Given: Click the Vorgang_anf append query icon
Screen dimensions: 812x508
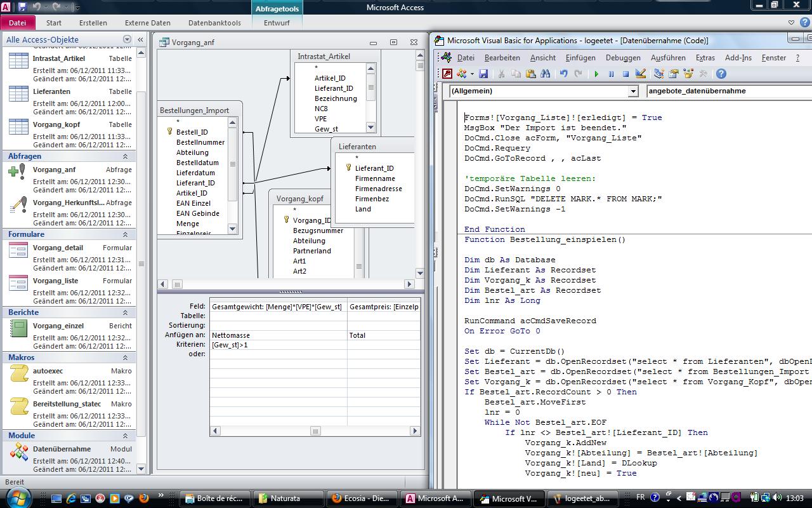Looking at the screenshot, I should pos(18,171).
